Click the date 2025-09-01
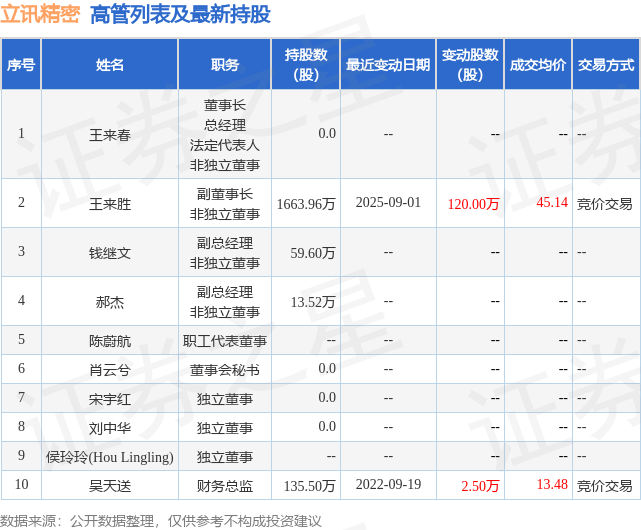 (x=388, y=202)
